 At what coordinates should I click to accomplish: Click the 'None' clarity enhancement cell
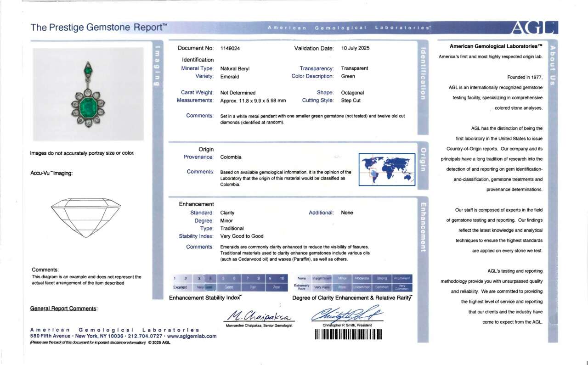click(302, 278)
